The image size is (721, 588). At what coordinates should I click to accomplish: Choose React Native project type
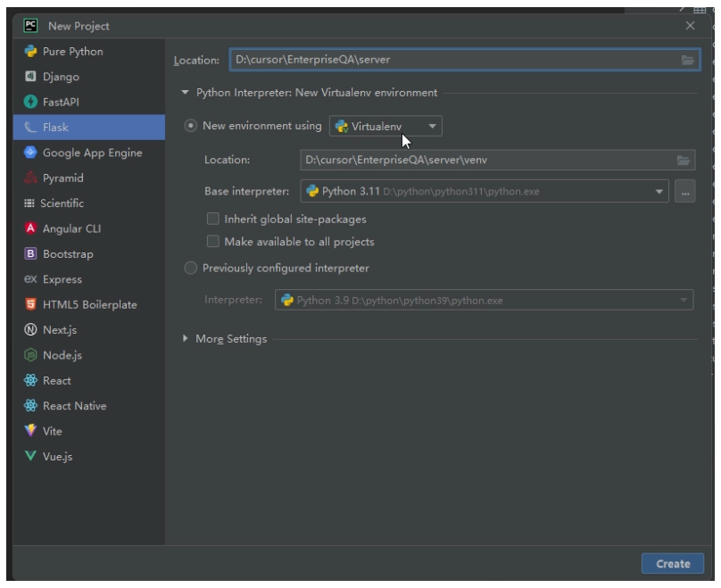pos(88,405)
